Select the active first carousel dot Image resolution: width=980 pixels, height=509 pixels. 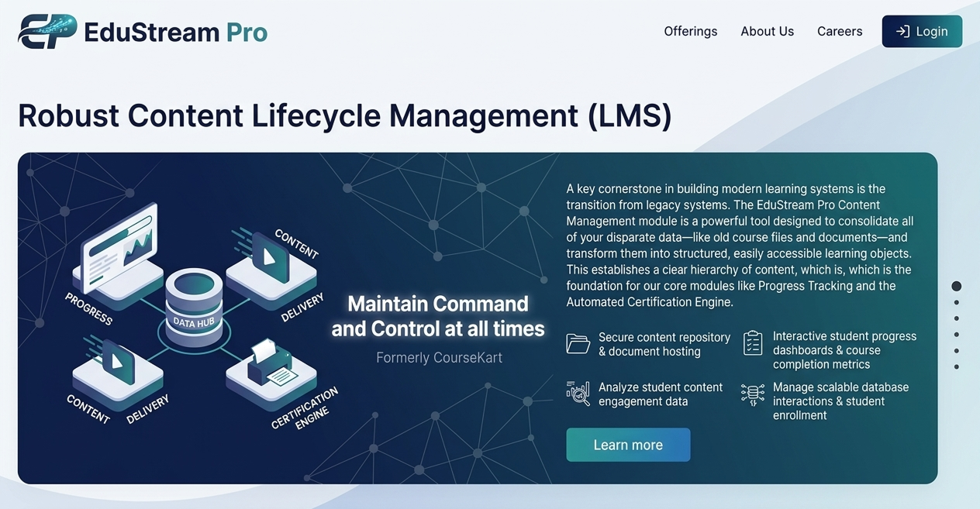[x=957, y=286]
